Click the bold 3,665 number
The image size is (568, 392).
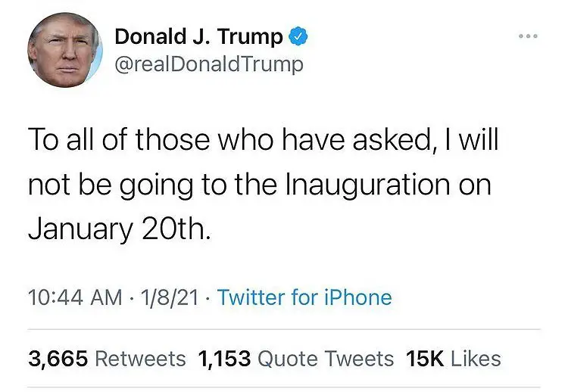click(x=58, y=359)
